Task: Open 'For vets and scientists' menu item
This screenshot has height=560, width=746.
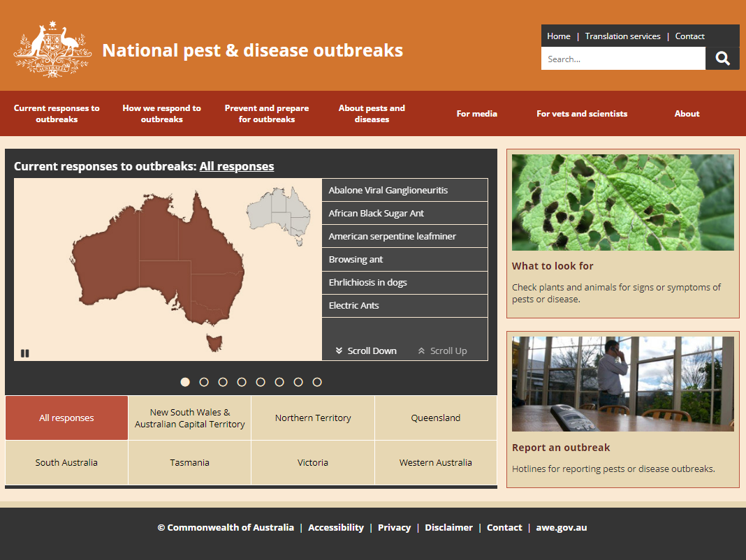Action: (x=582, y=114)
